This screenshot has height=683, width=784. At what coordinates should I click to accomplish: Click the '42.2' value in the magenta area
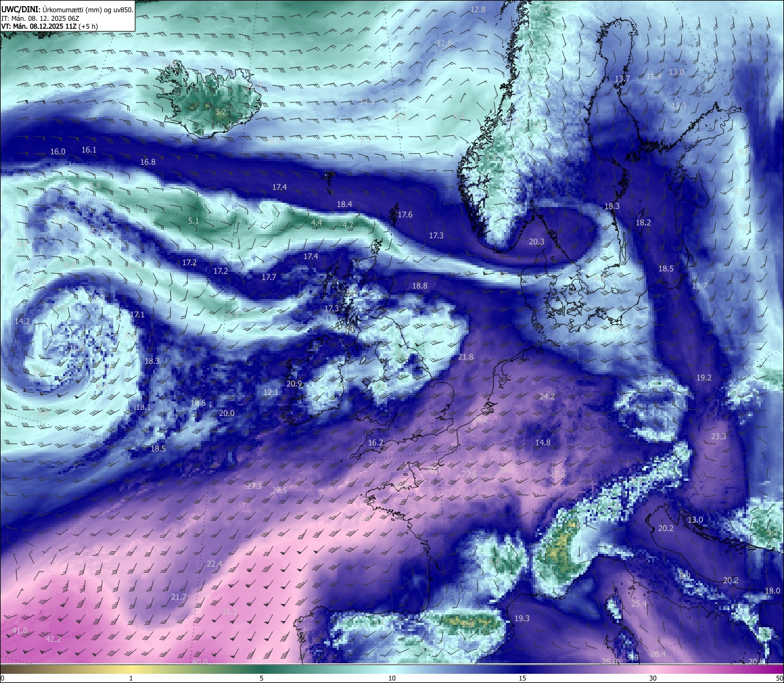53,640
